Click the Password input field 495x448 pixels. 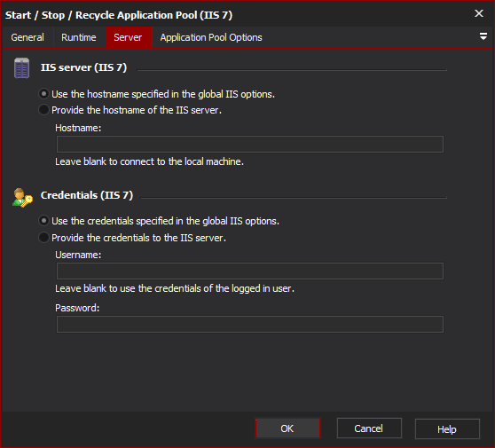click(250, 324)
